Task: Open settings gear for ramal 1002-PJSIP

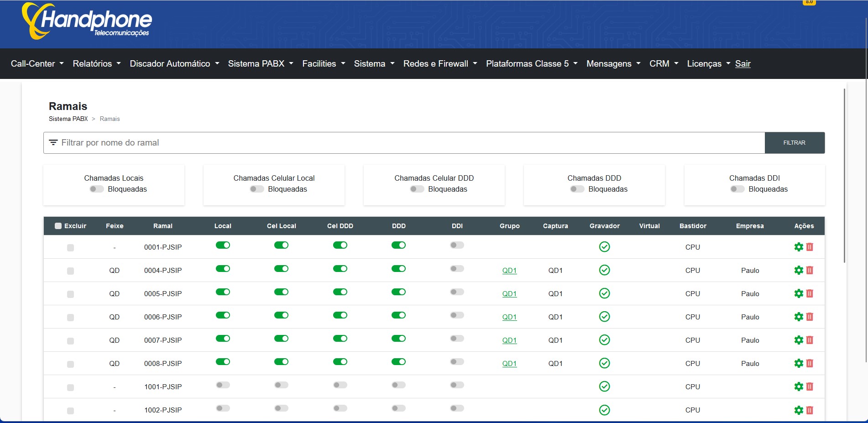Action: point(798,410)
